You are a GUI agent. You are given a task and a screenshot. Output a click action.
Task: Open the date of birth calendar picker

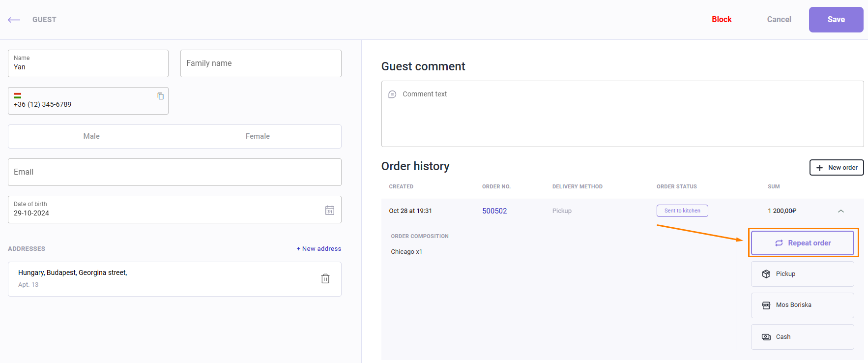coord(330,210)
